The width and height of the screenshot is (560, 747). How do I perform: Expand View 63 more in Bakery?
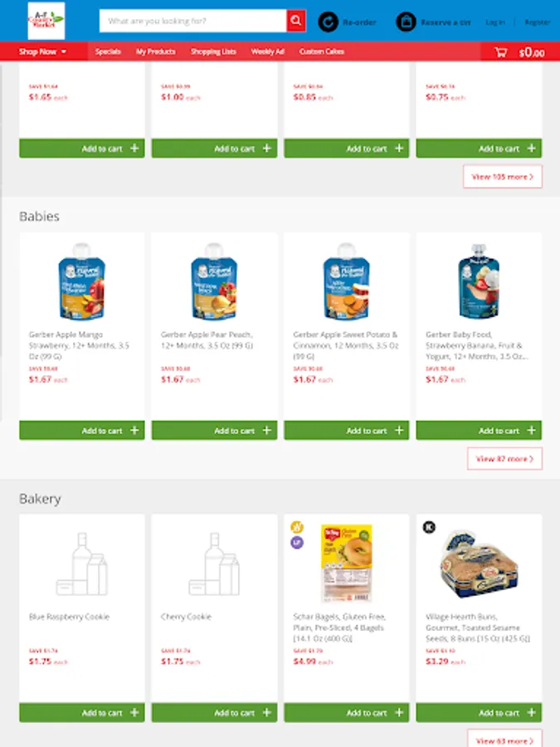click(x=504, y=740)
